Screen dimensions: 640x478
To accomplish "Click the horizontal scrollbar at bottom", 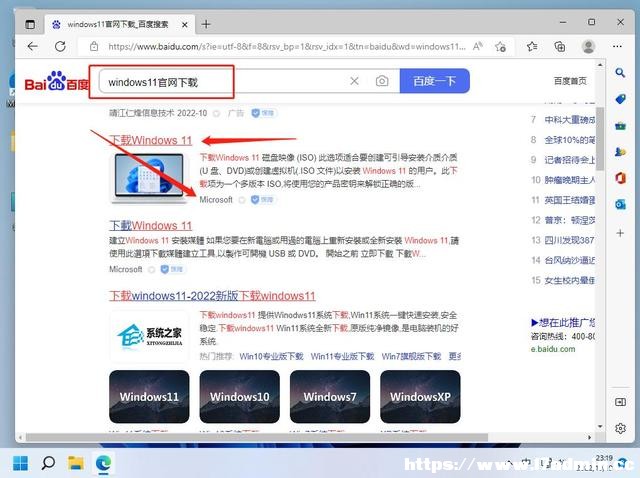I will pyautogui.click(x=257, y=437).
